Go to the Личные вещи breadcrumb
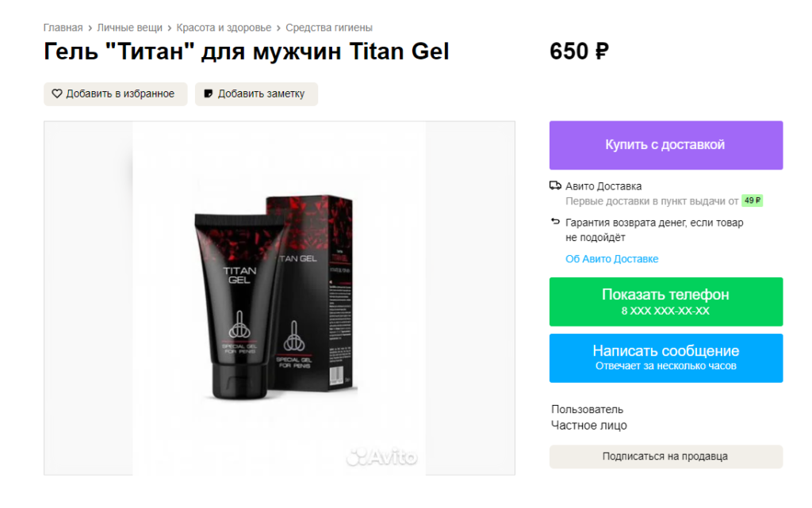 129,28
